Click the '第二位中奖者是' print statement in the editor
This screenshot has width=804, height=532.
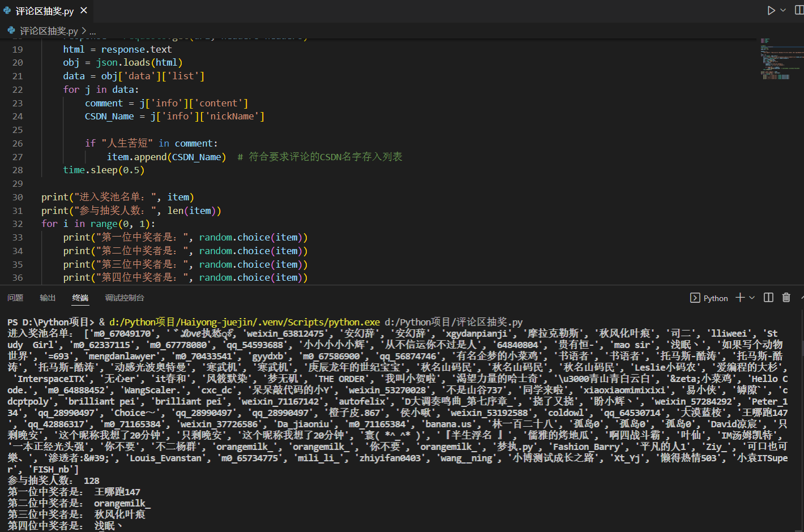pyautogui.click(x=185, y=251)
